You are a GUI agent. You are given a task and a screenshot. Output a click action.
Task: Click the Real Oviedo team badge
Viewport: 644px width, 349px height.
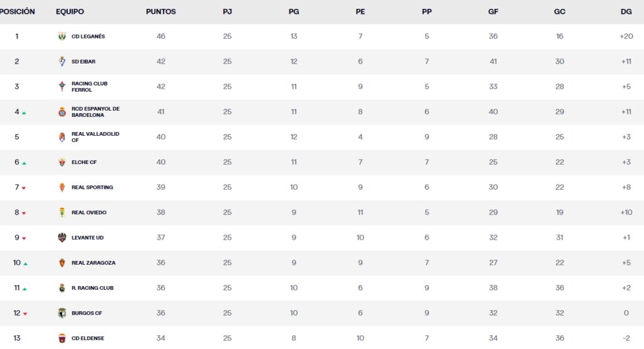tap(62, 213)
